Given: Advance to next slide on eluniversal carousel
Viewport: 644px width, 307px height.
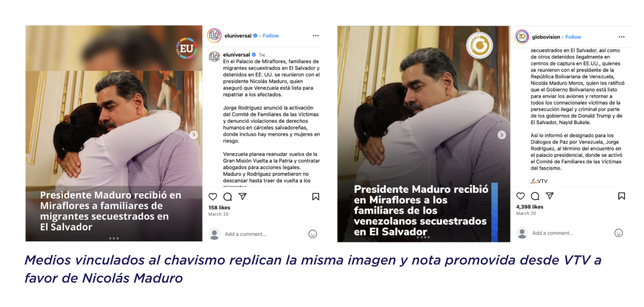Looking at the screenshot, I should [x=193, y=135].
